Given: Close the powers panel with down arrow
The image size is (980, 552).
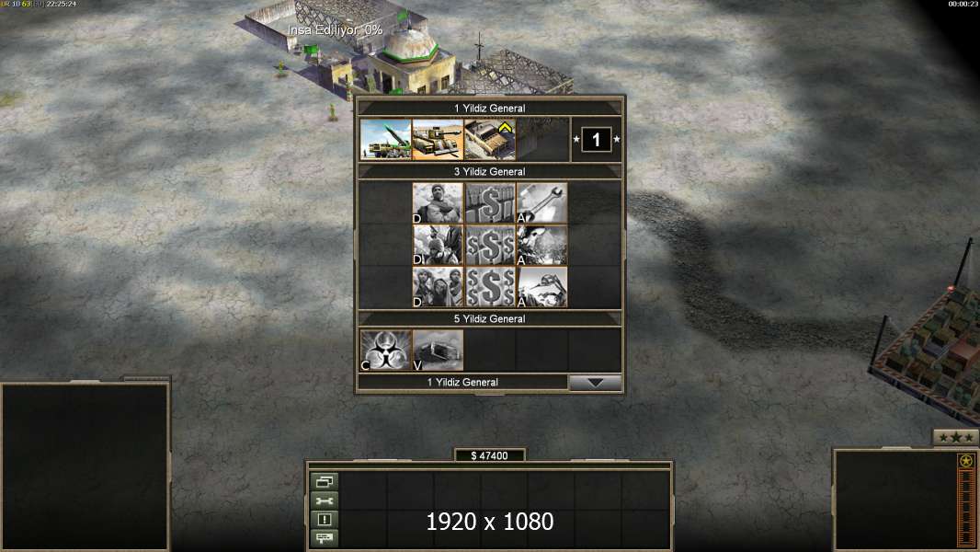Looking at the screenshot, I should tap(595, 383).
